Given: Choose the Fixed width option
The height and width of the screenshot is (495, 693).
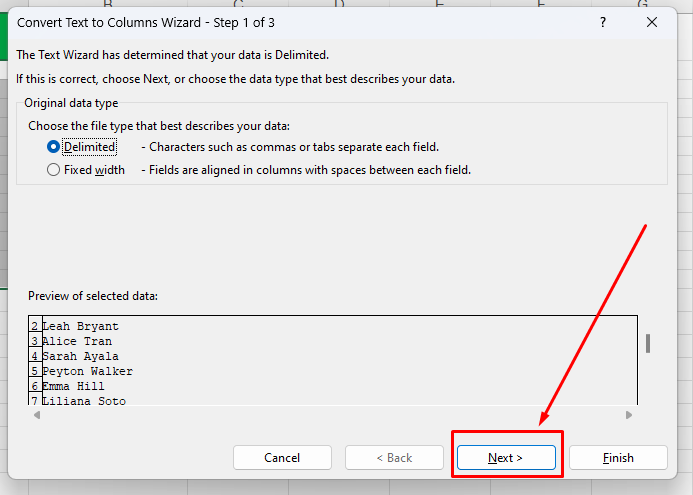Looking at the screenshot, I should (x=53, y=170).
